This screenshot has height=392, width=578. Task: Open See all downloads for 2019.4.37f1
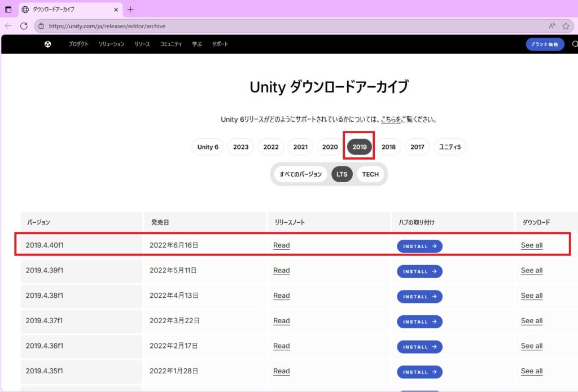pyautogui.click(x=532, y=321)
